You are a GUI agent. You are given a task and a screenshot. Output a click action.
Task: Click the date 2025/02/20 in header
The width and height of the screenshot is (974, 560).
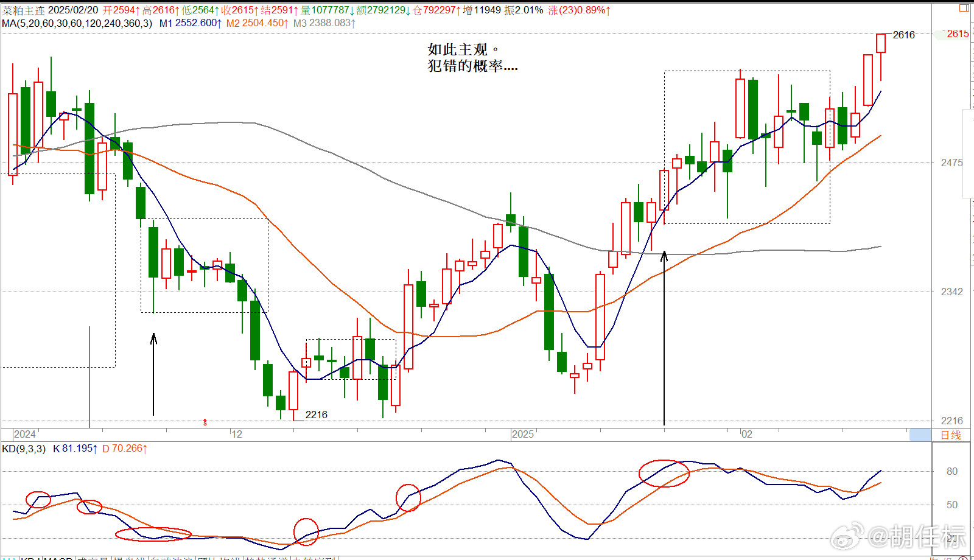tap(72, 10)
